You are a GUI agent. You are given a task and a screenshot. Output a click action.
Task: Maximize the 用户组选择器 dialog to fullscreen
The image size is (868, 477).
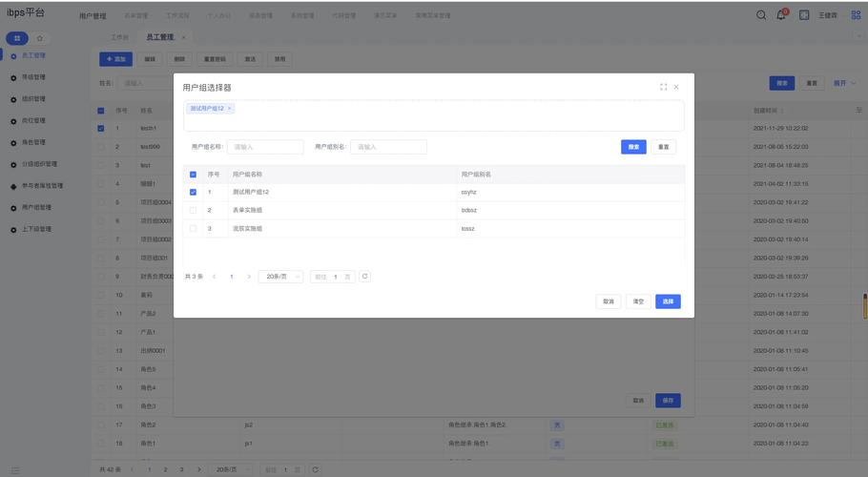663,87
